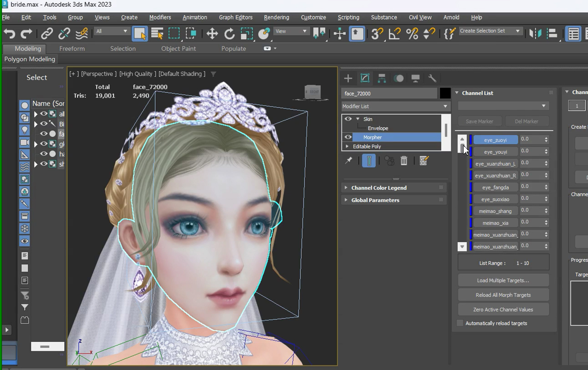Toggle visibility of the Skin modifier
The height and width of the screenshot is (370, 588).
click(x=348, y=119)
